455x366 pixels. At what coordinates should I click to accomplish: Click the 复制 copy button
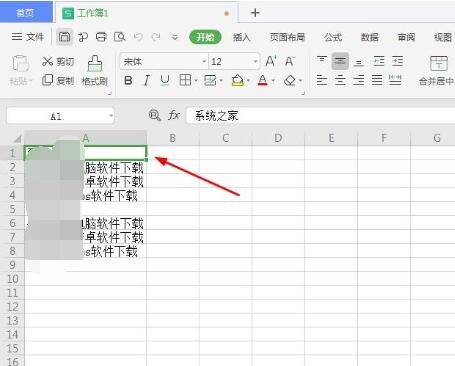tap(58, 80)
